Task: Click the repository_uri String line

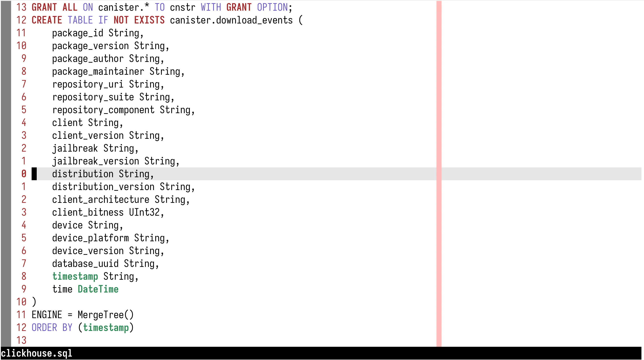Action: tap(107, 84)
